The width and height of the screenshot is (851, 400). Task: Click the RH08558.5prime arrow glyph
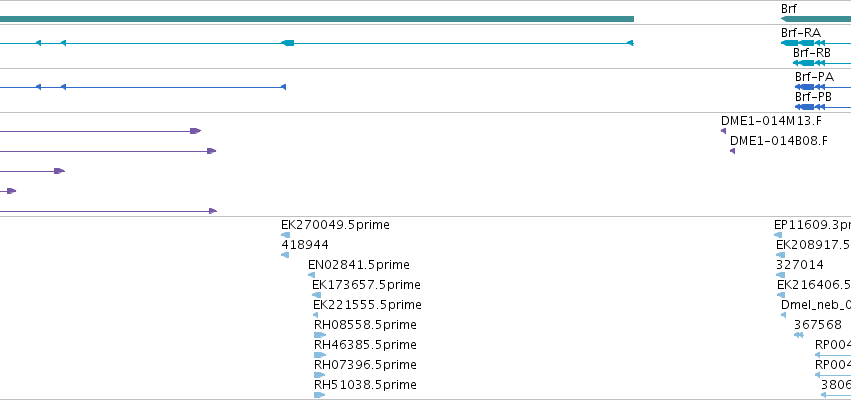click(x=320, y=335)
